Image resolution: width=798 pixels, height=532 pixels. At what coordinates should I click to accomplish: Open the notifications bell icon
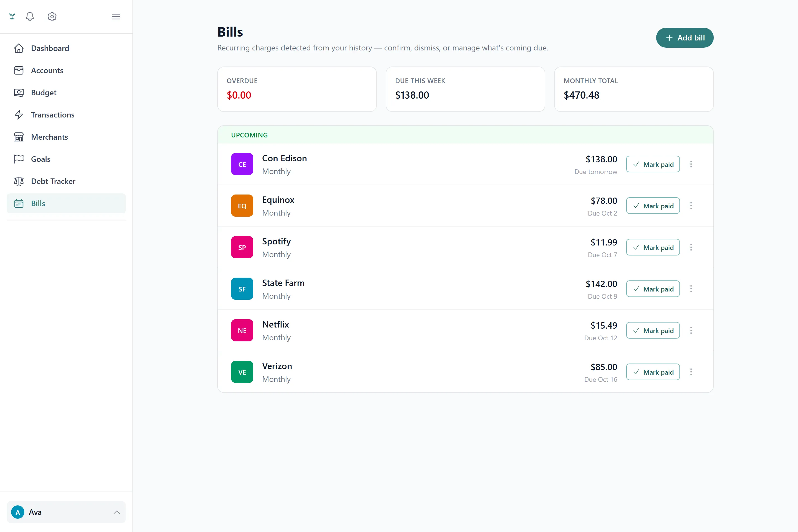pyautogui.click(x=30, y=16)
